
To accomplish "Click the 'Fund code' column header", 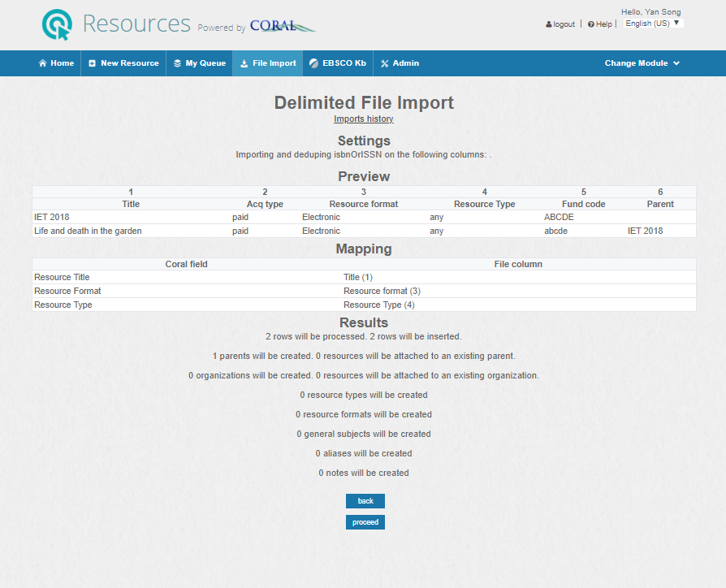I will point(583,204).
